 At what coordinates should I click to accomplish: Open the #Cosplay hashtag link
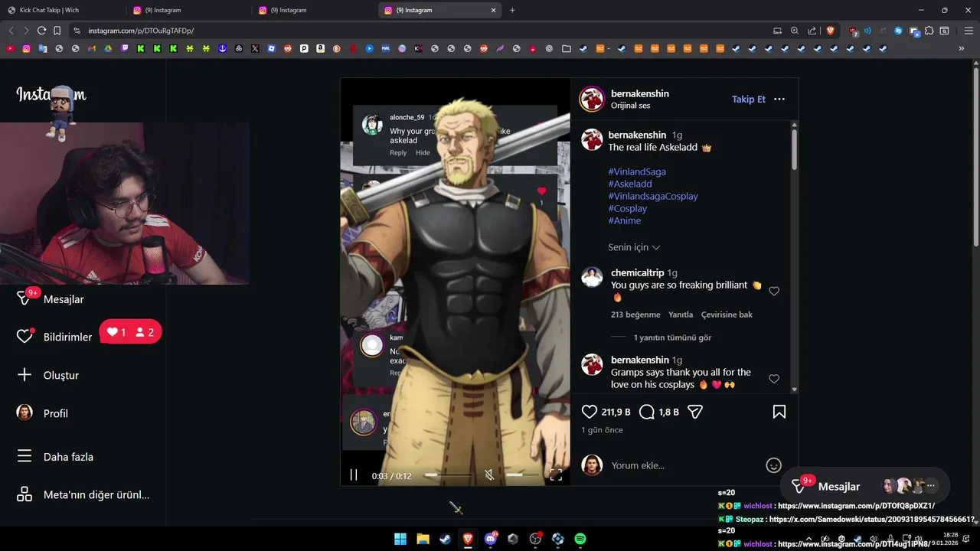click(628, 208)
